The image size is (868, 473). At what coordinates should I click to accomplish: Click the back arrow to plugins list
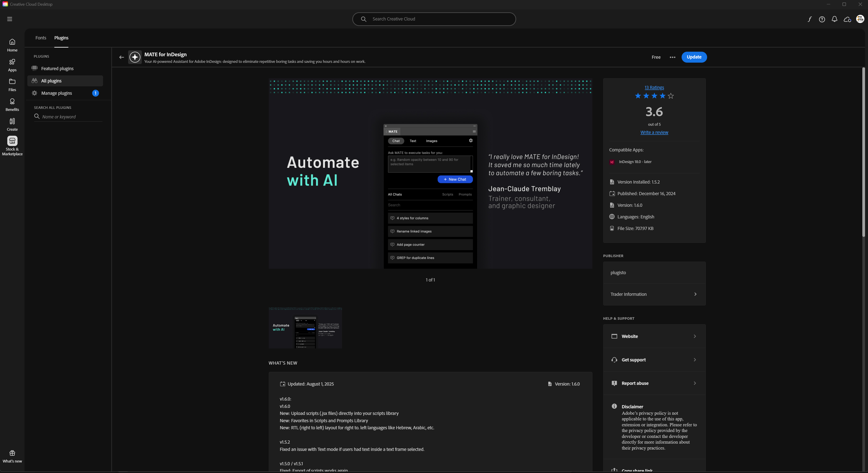122,57
